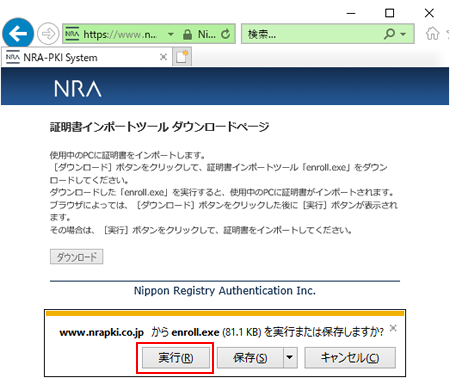The image size is (450, 378).
Task: Click the magnifier search icon
Action: tap(389, 34)
